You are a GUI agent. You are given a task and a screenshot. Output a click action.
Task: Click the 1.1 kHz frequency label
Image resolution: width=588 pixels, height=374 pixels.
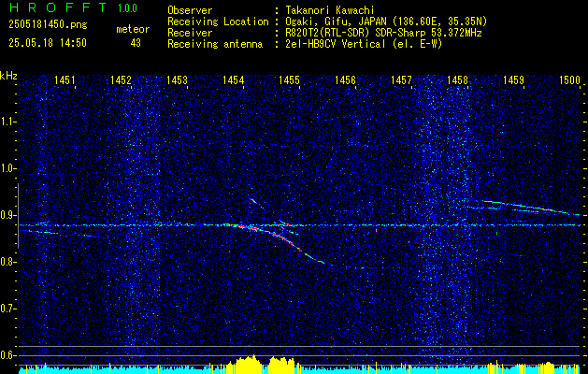click(7, 122)
